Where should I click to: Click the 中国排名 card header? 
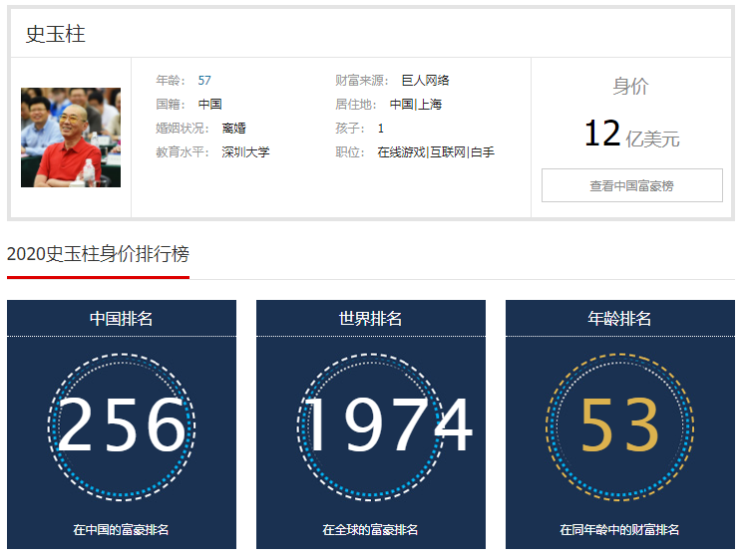[x=122, y=319]
